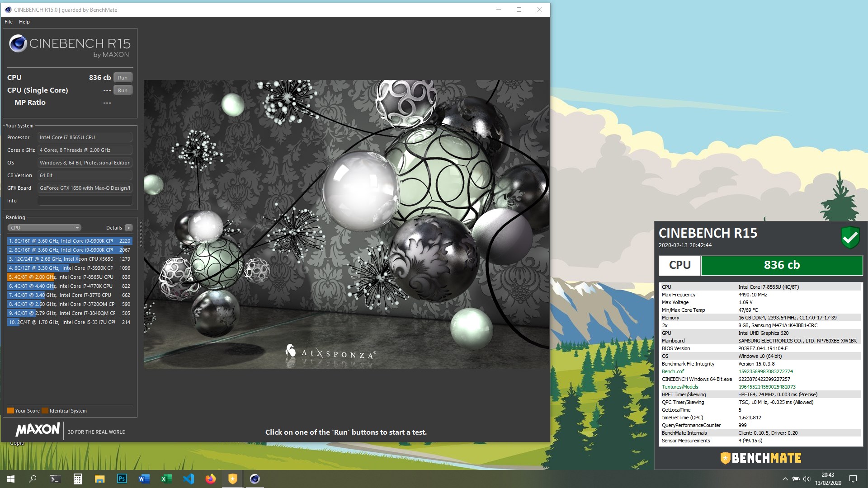Viewport: 868px width, 488px height.
Task: Click the rendered benchmark scene image
Action: 346,225
